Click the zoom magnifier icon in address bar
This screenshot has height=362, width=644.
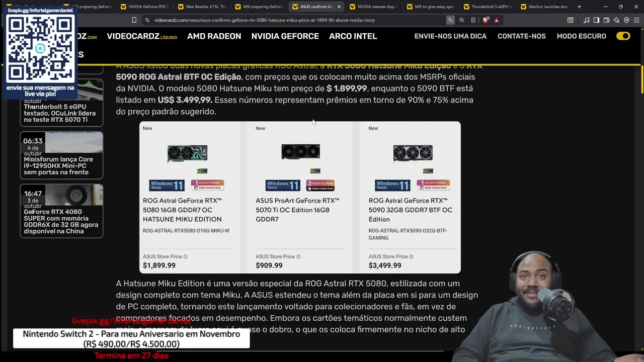click(x=462, y=20)
